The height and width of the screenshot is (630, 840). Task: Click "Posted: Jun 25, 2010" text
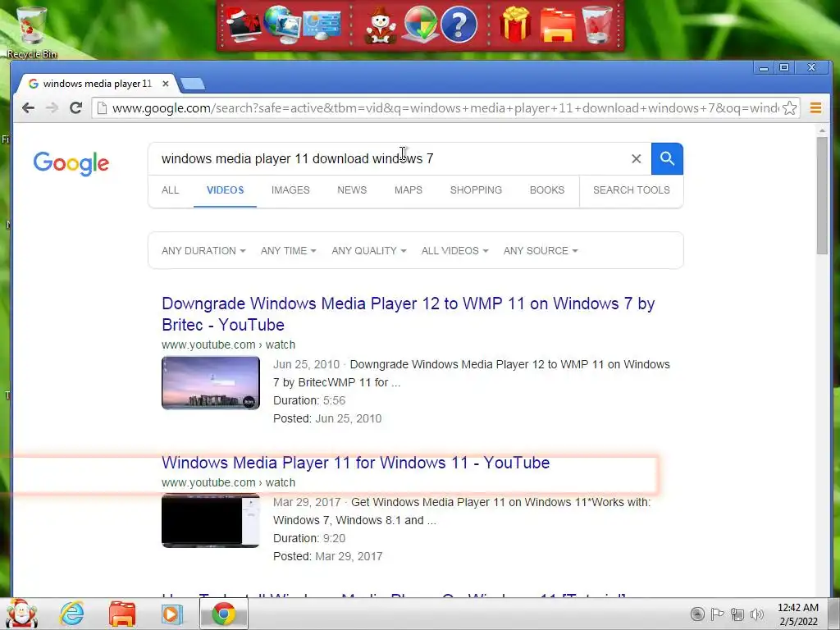tap(327, 419)
